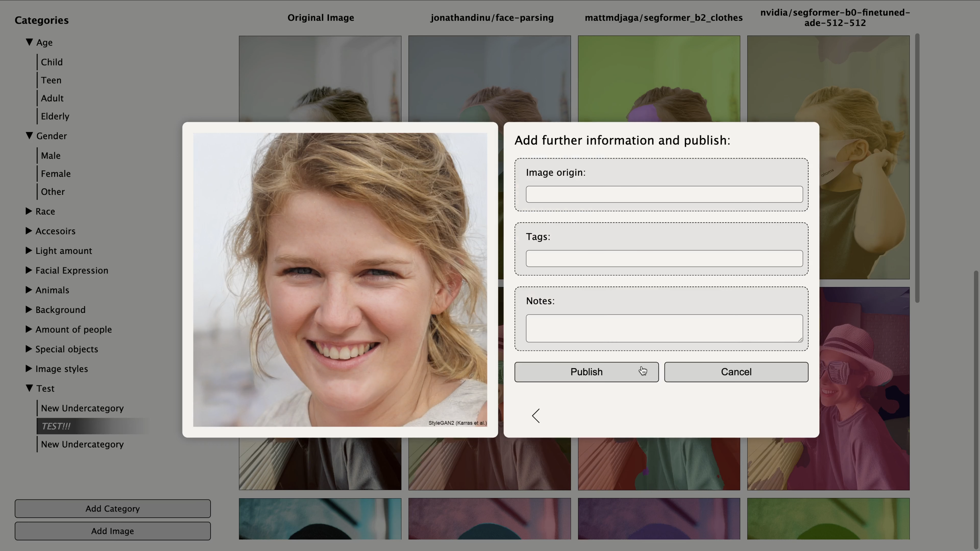980x551 pixels.
Task: Select the Female gender subcategory
Action: click(x=56, y=173)
